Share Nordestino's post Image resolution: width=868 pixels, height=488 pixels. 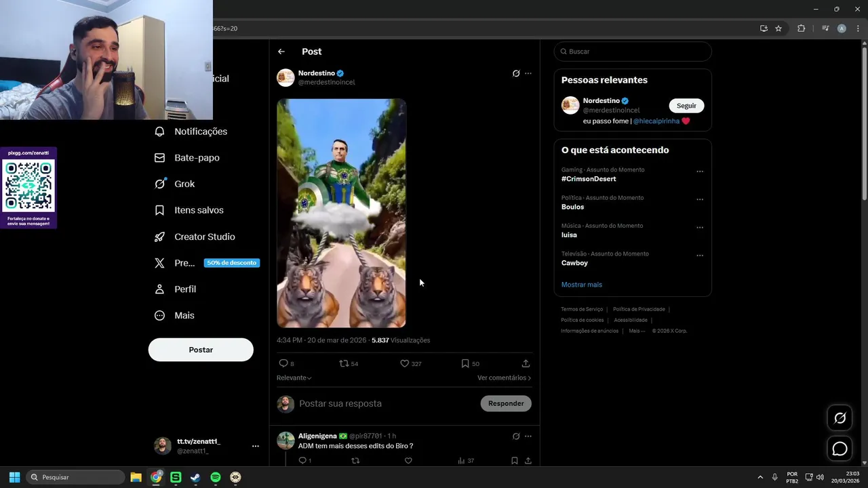[x=526, y=363]
